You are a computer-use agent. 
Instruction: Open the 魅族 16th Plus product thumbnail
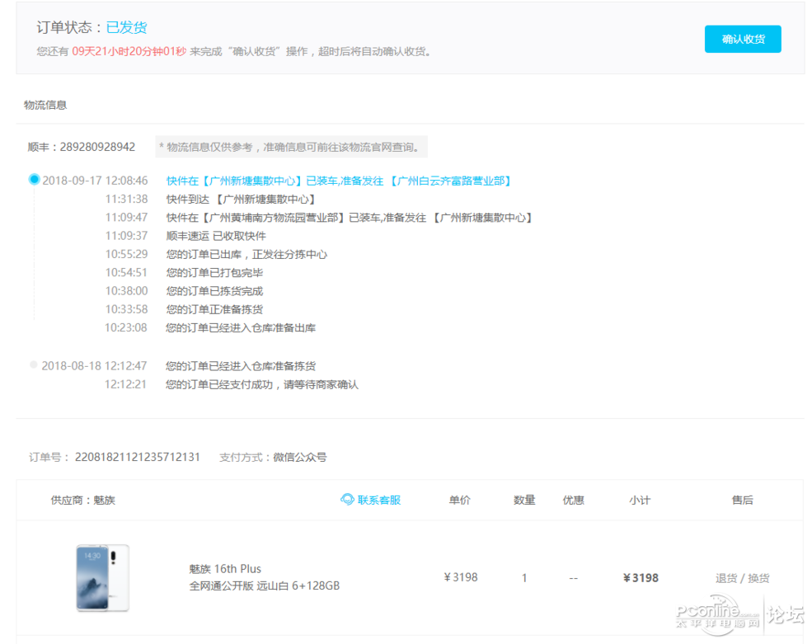point(102,578)
